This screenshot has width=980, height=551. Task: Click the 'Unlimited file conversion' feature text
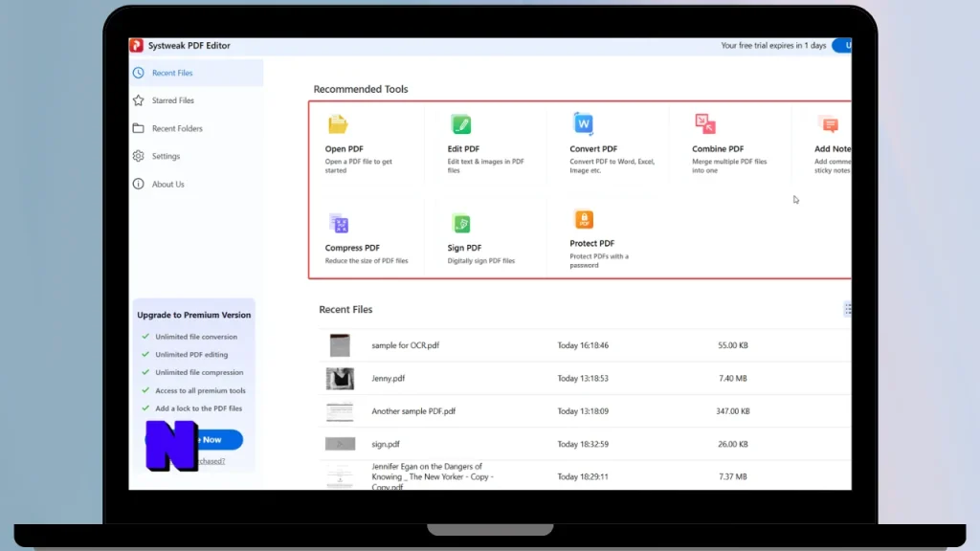click(x=196, y=337)
